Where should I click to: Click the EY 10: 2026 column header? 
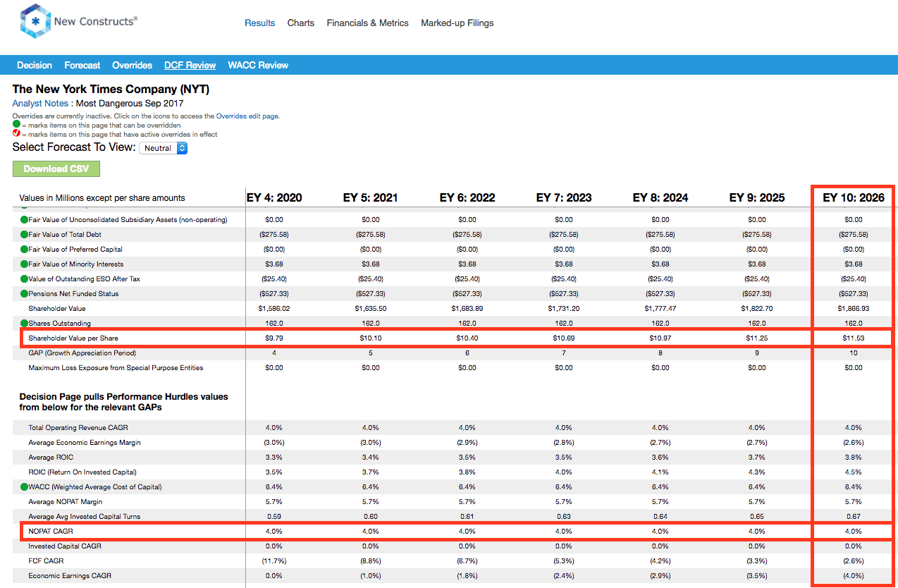(854, 197)
